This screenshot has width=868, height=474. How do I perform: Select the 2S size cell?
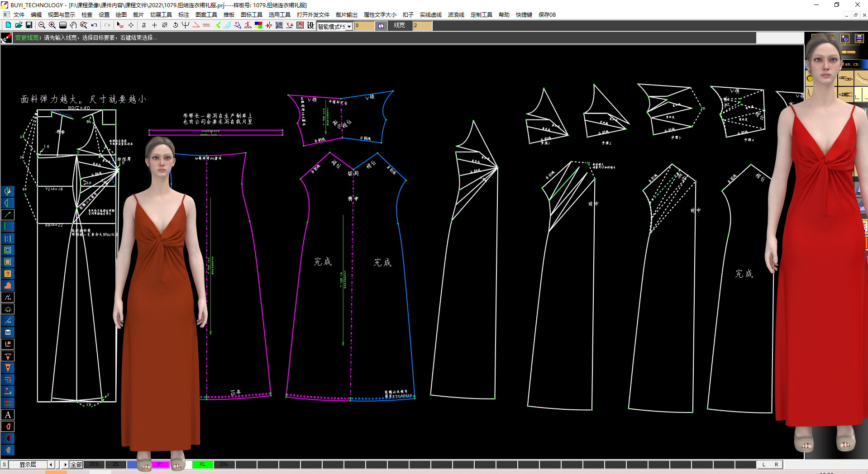pos(116,465)
